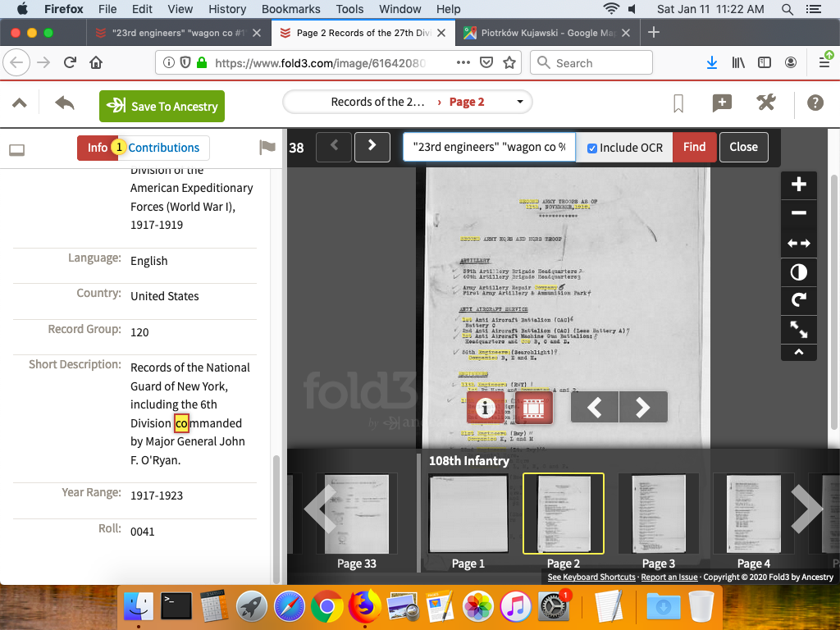Click the red filmstrip icon

click(x=533, y=407)
